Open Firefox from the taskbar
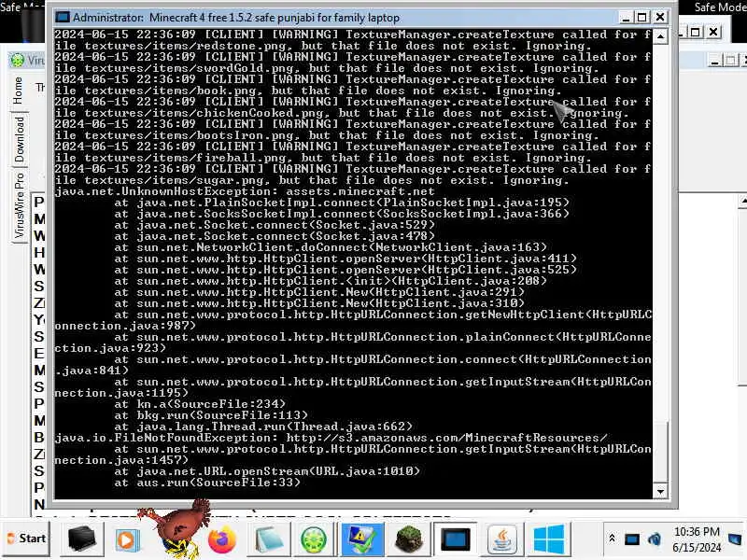 click(222, 540)
